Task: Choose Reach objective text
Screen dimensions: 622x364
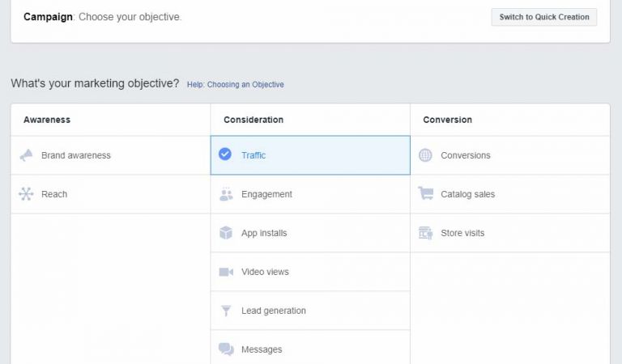Action: tap(54, 194)
